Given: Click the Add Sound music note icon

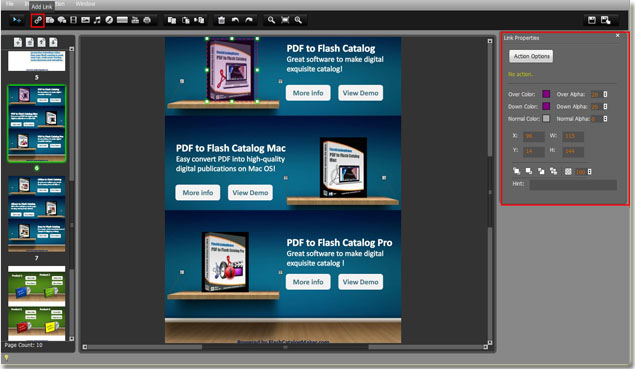Looking at the screenshot, I should pos(97,20).
